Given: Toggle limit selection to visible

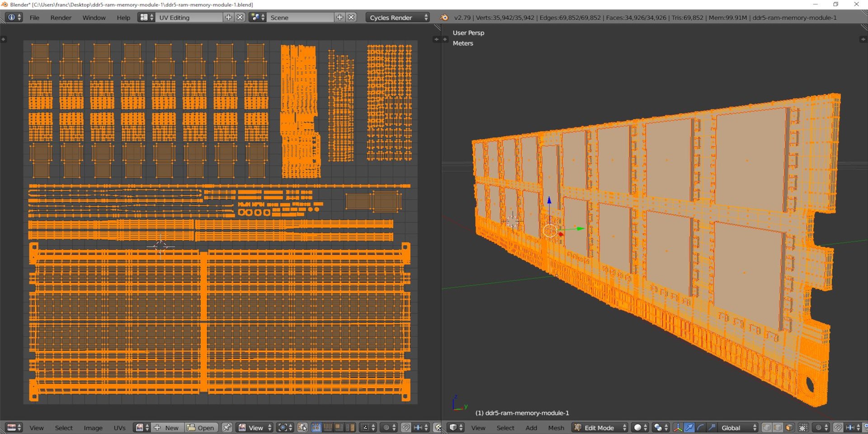Looking at the screenshot, I should [x=803, y=428].
